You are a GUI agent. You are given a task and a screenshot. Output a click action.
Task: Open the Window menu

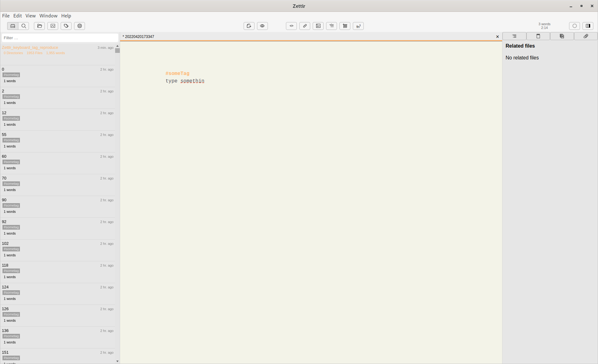[x=48, y=16]
